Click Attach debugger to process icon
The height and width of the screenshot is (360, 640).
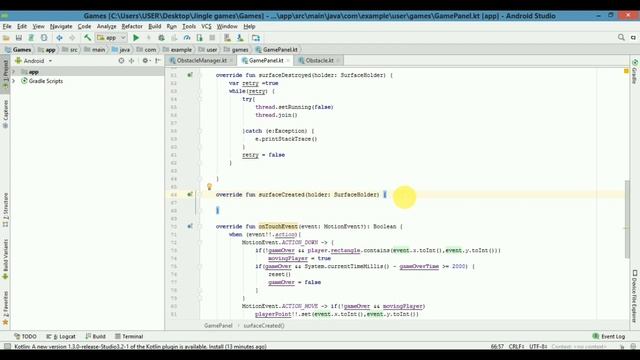point(200,38)
